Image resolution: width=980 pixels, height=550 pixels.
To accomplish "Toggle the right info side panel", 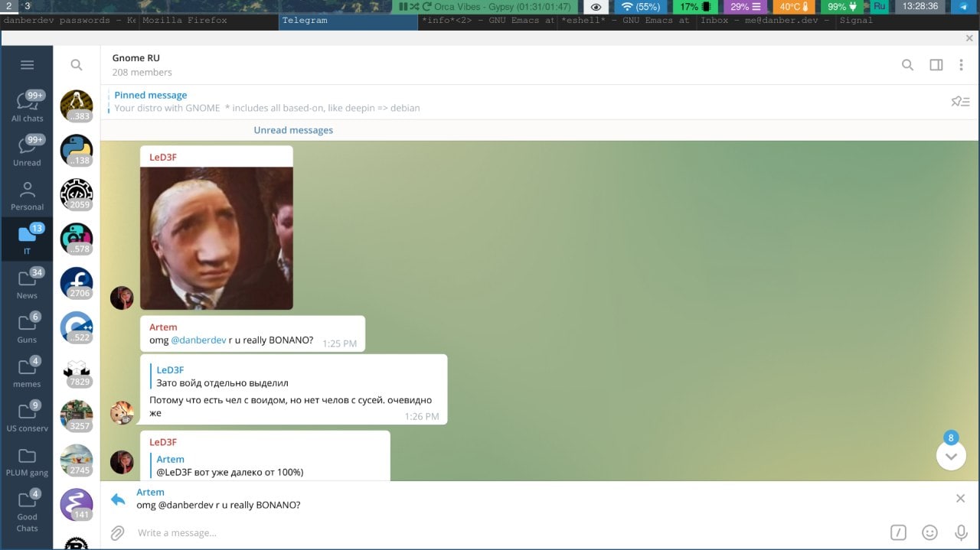I will 936,65.
